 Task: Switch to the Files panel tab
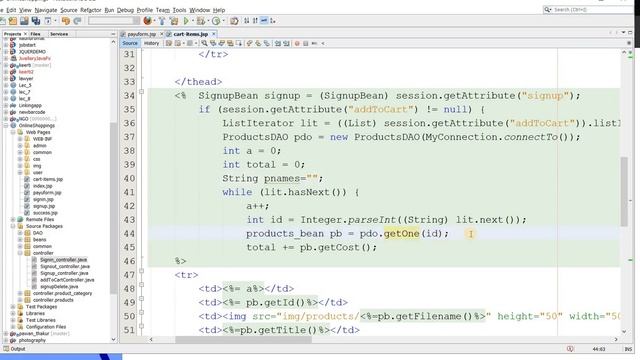click(x=36, y=34)
